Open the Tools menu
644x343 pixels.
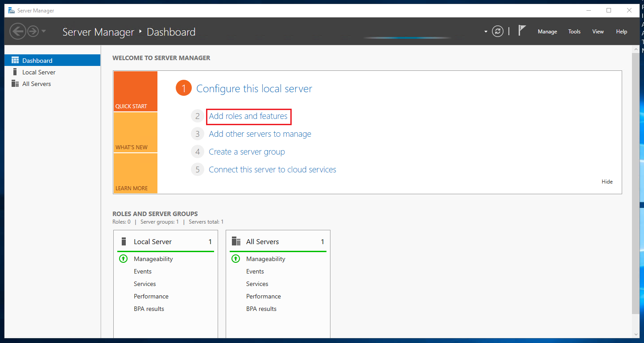pyautogui.click(x=574, y=32)
